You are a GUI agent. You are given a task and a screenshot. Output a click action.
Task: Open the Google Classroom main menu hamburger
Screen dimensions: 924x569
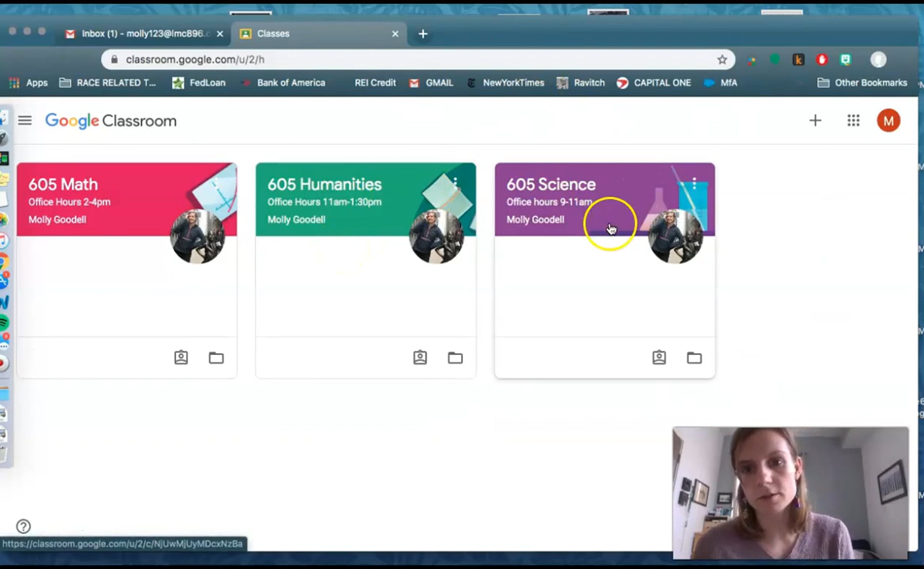pyautogui.click(x=25, y=121)
